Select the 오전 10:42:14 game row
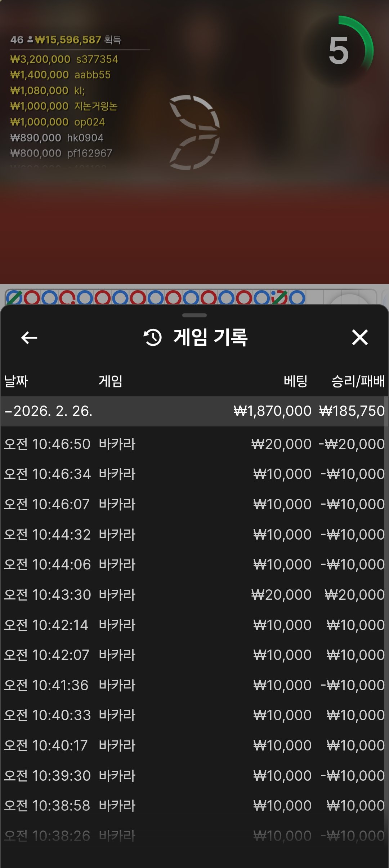Image resolution: width=389 pixels, height=868 pixels. [194, 625]
